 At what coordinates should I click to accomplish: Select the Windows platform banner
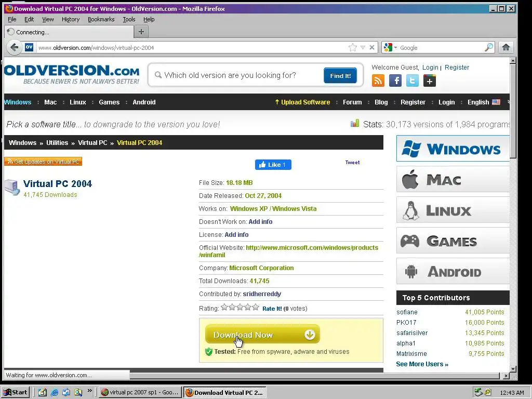click(x=453, y=149)
